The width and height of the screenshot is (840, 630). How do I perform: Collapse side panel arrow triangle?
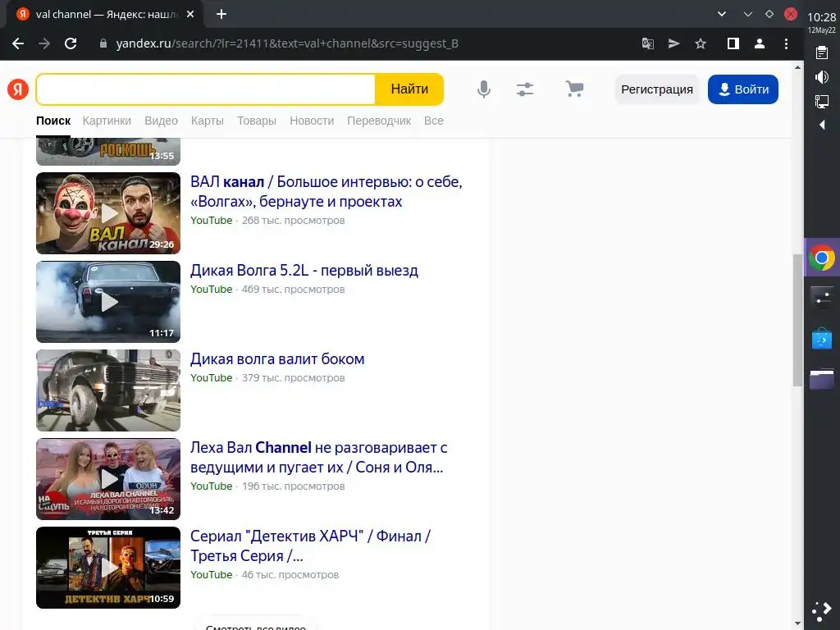[x=822, y=125]
